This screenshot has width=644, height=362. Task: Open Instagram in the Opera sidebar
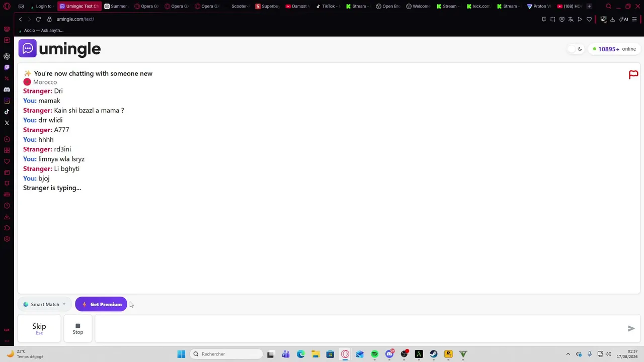coord(7,101)
